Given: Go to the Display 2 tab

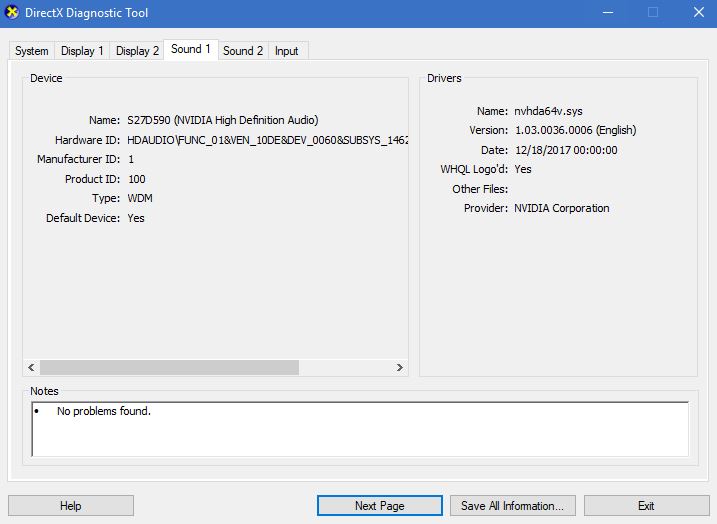Looking at the screenshot, I should [137, 51].
